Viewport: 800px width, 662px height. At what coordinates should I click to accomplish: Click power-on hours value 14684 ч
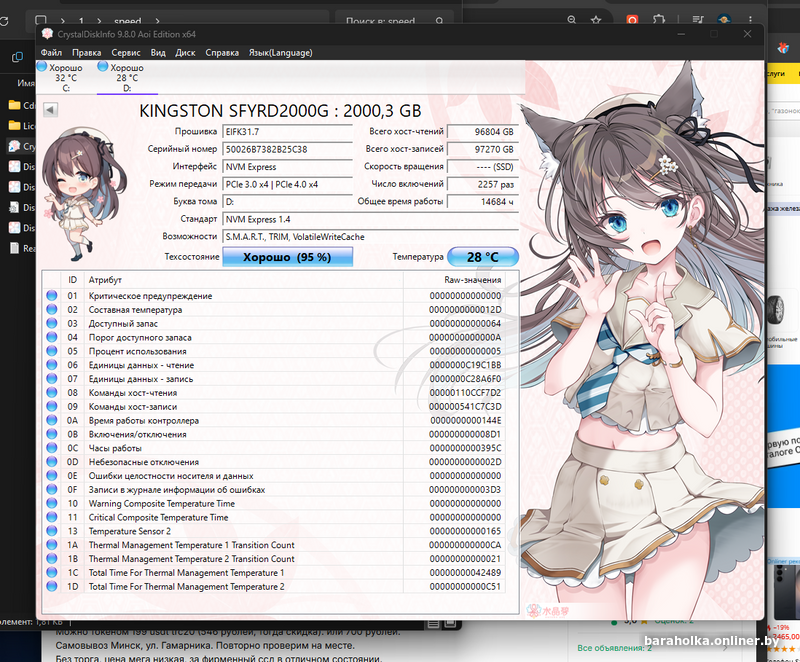tap(483, 201)
